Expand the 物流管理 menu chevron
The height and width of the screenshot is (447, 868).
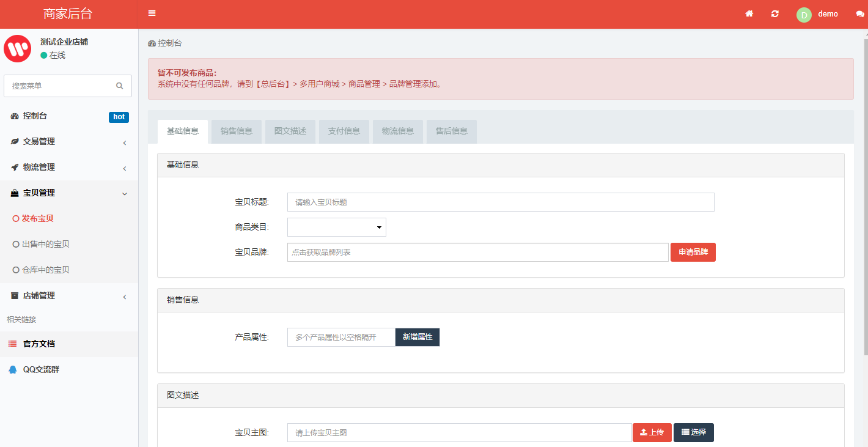[x=125, y=168]
